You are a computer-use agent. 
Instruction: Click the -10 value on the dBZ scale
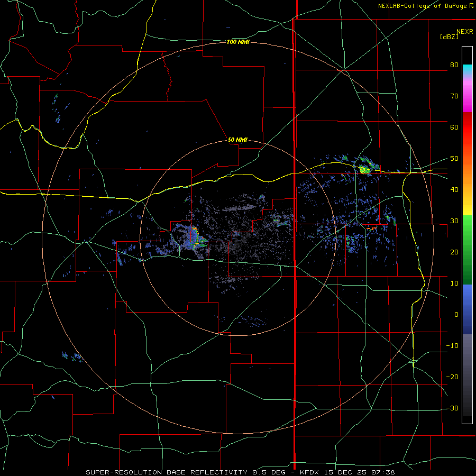[x=452, y=346]
